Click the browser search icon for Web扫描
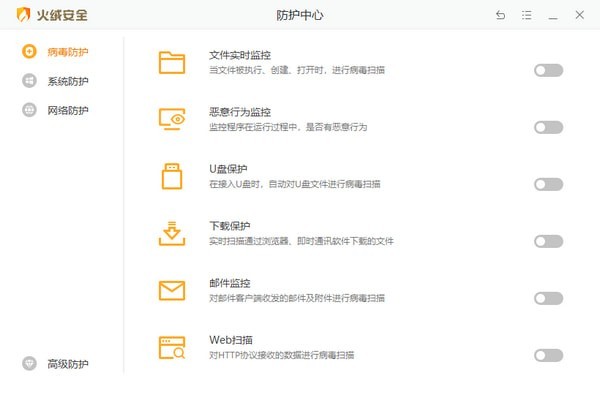 172,348
